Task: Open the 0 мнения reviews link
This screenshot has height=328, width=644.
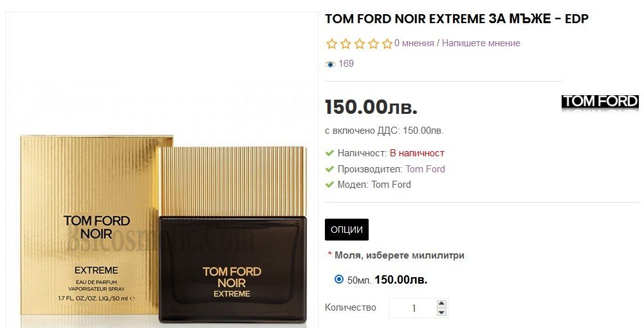Action: 414,43
